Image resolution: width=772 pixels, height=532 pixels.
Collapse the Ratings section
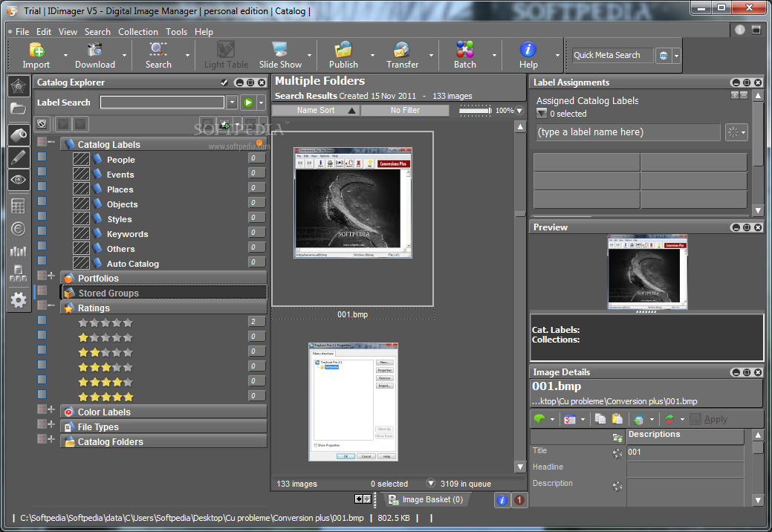click(52, 305)
